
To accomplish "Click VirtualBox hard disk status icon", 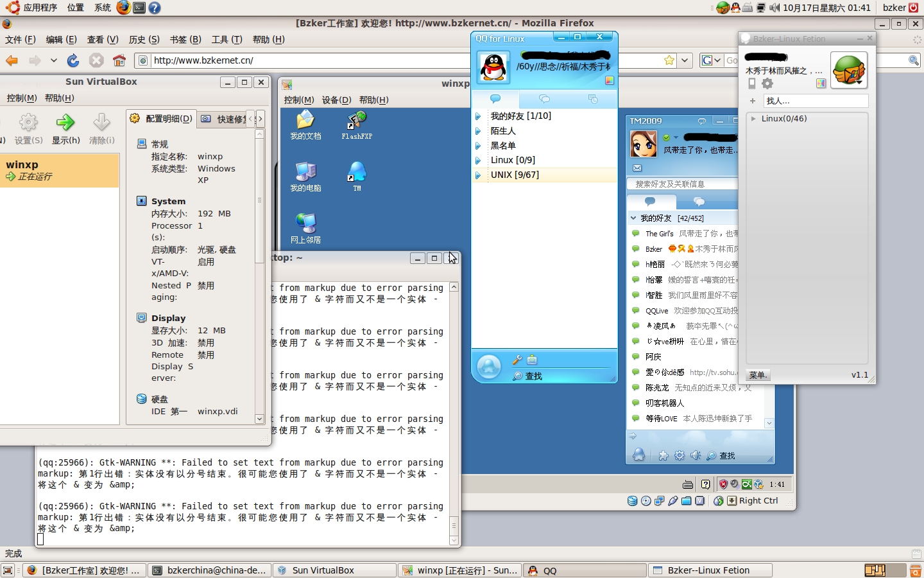I will pos(632,501).
